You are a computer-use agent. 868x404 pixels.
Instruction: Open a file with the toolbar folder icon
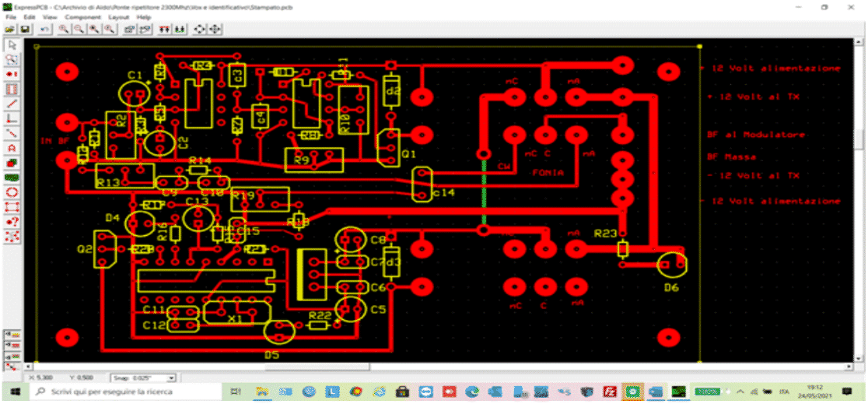[x=10, y=30]
